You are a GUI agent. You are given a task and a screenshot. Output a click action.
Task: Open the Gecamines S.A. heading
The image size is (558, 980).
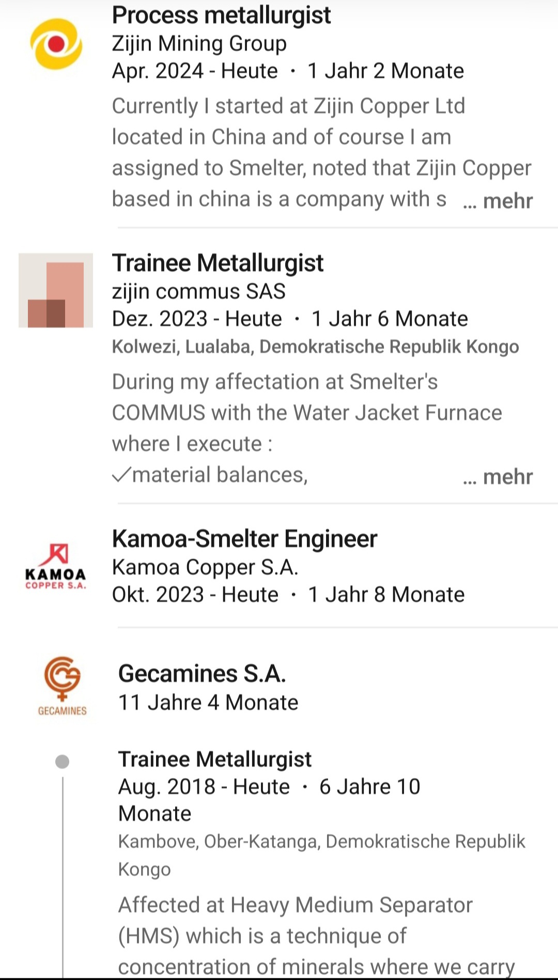pyautogui.click(x=202, y=674)
